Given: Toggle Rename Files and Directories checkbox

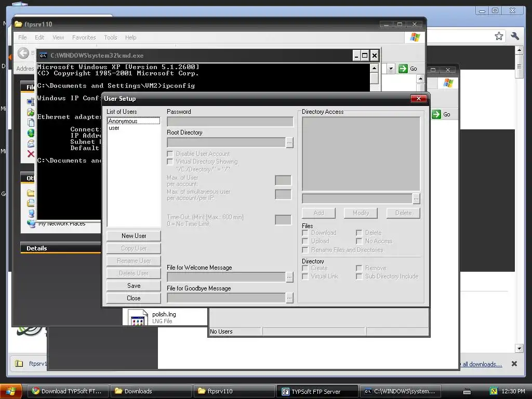Looking at the screenshot, I should pyautogui.click(x=305, y=250).
